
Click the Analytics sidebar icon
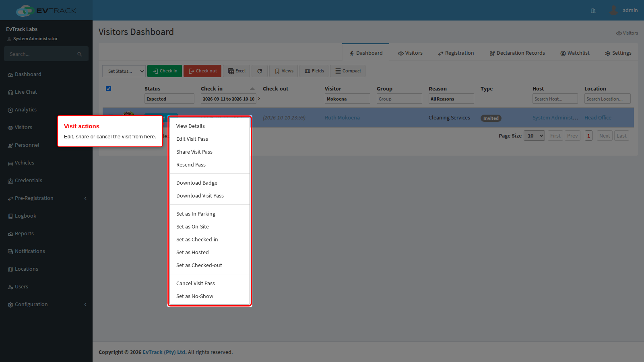point(10,110)
